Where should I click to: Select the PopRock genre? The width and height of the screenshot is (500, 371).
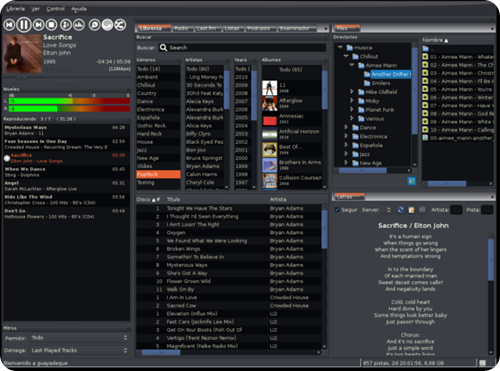[158, 174]
